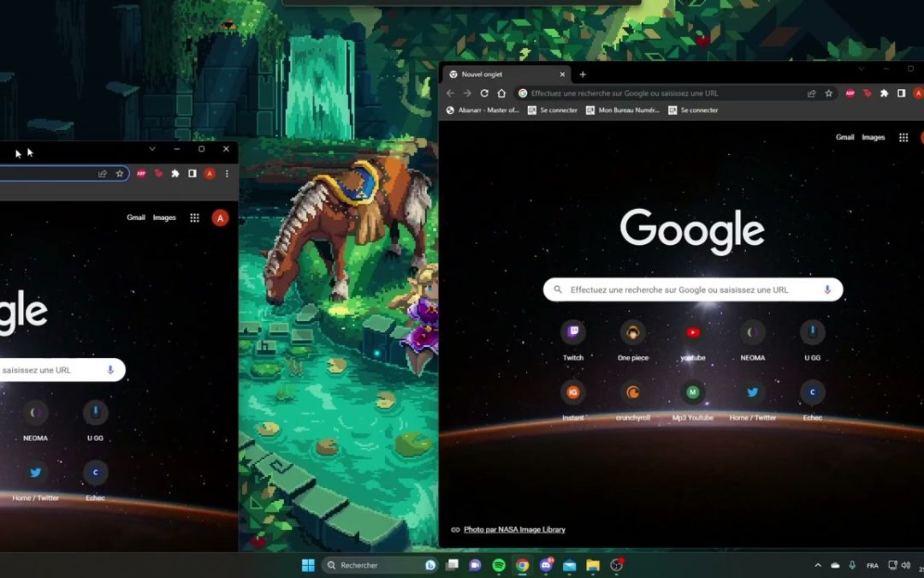Focus Google search box in right window
924x578 pixels.
(x=693, y=289)
